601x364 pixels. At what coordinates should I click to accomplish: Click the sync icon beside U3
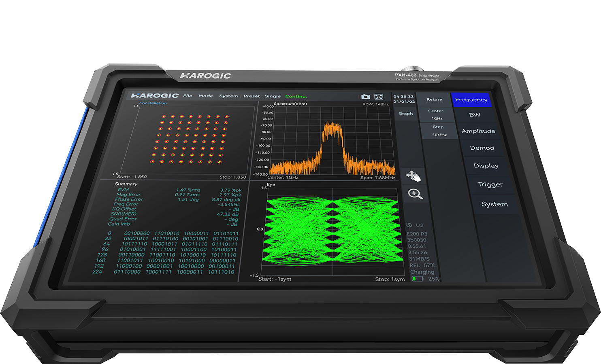pyautogui.click(x=409, y=225)
